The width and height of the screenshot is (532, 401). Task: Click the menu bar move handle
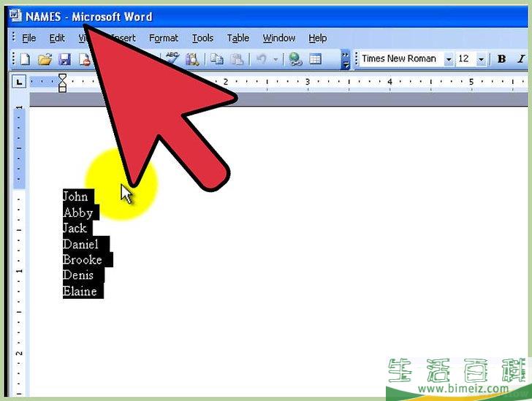click(14, 37)
